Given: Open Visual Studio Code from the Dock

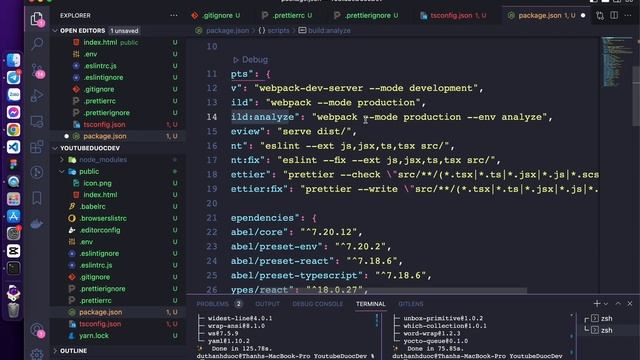Looking at the screenshot, I should (13, 147).
